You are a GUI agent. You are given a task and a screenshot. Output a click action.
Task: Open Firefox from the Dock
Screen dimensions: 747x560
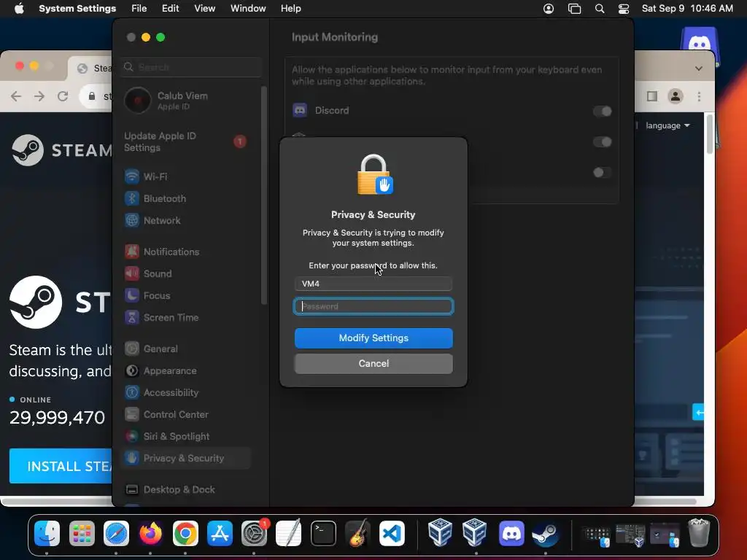tap(150, 533)
